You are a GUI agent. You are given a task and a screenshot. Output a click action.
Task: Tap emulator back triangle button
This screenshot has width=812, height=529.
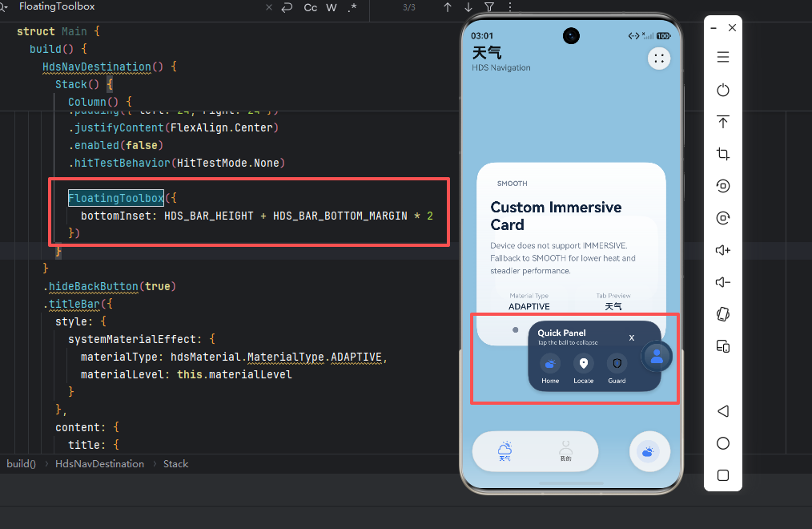pyautogui.click(x=723, y=411)
